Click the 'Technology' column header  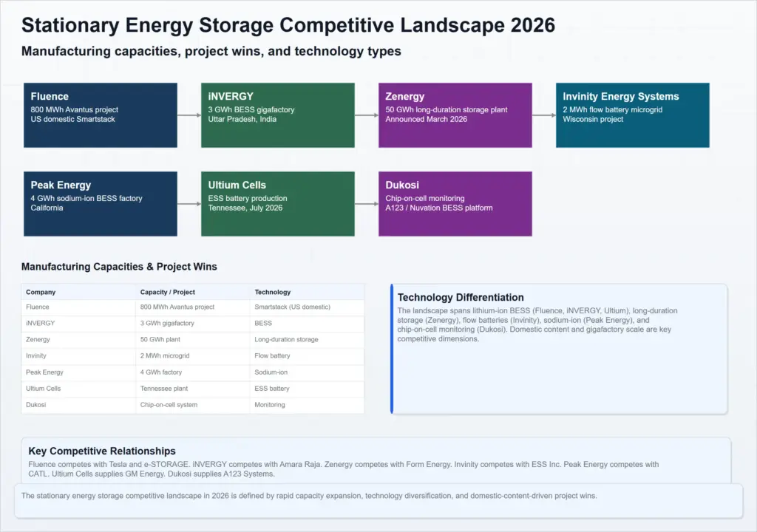(x=307, y=292)
